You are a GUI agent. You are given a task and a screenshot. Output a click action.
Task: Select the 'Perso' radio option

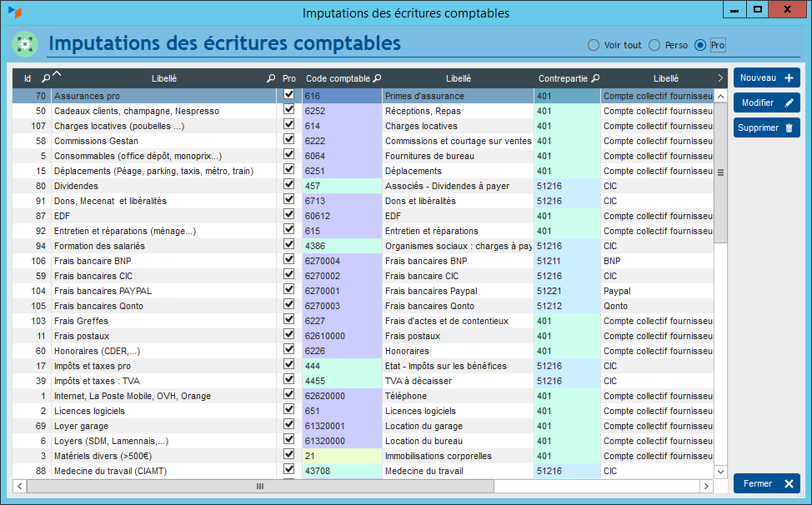point(654,45)
